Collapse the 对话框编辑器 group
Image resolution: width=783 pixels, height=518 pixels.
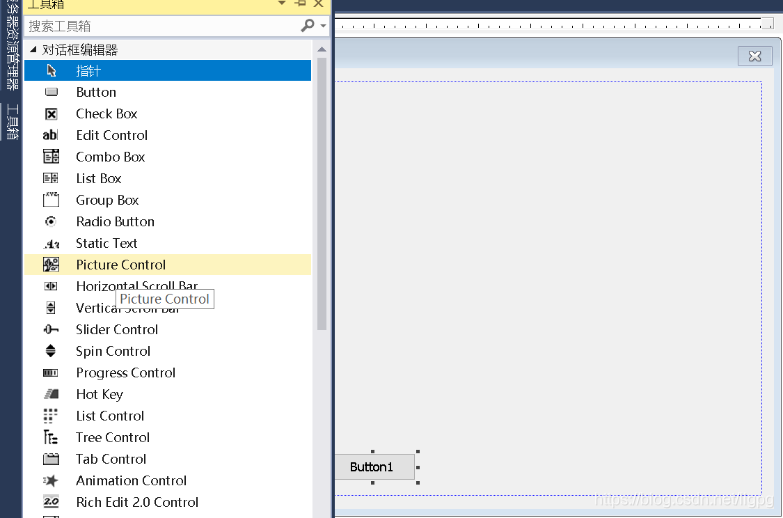[33, 49]
